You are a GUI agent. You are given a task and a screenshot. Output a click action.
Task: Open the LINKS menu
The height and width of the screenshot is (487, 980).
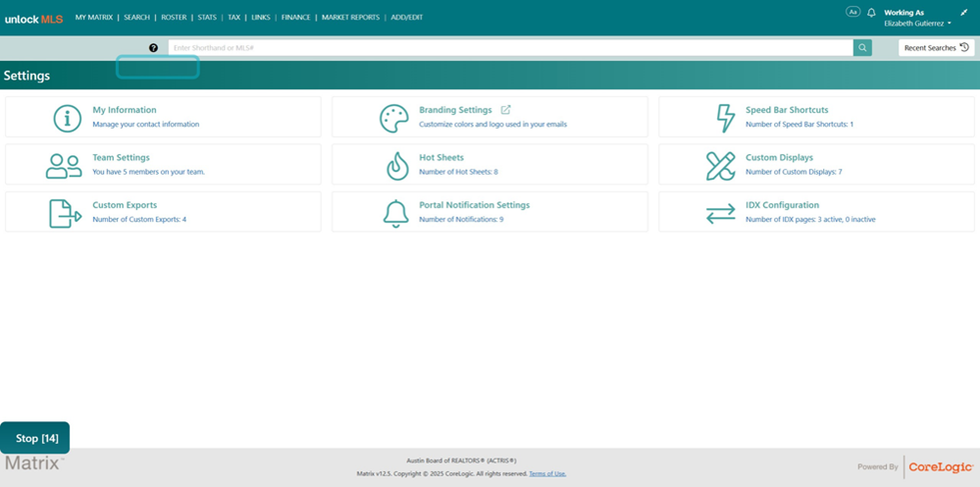pyautogui.click(x=261, y=18)
